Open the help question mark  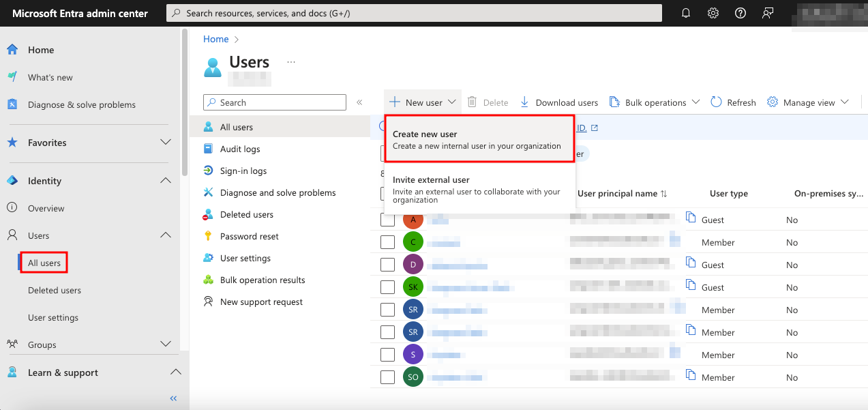[x=740, y=13]
